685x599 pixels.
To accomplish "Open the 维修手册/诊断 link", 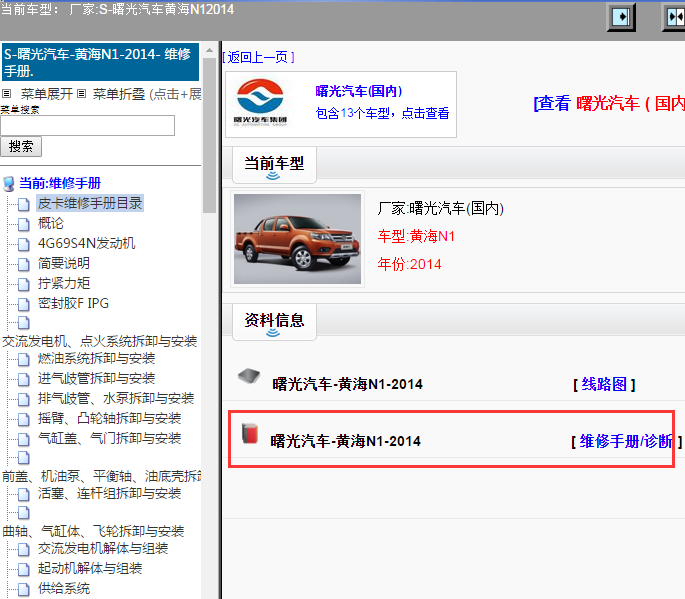I will click(x=626, y=441).
